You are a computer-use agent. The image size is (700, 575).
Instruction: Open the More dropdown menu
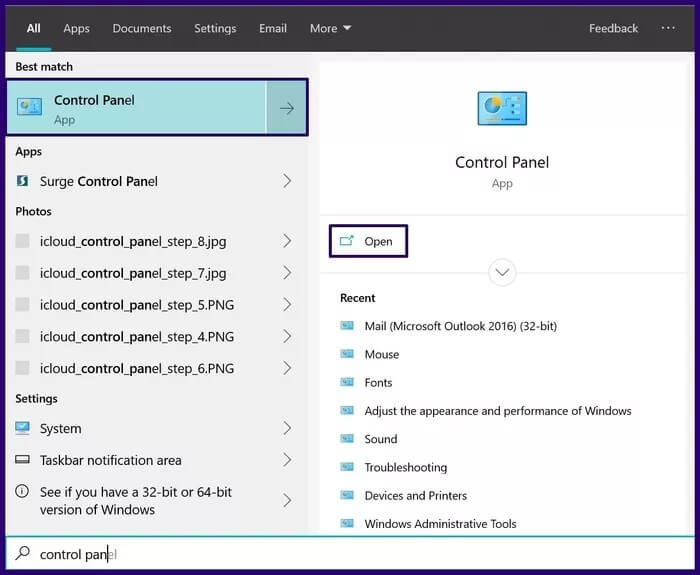(x=330, y=29)
